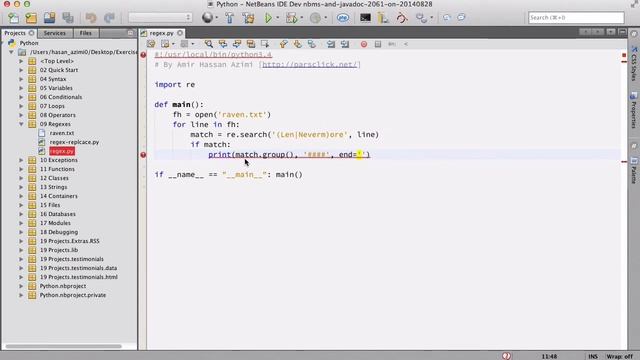Click the error badge on line one

coord(143,55)
